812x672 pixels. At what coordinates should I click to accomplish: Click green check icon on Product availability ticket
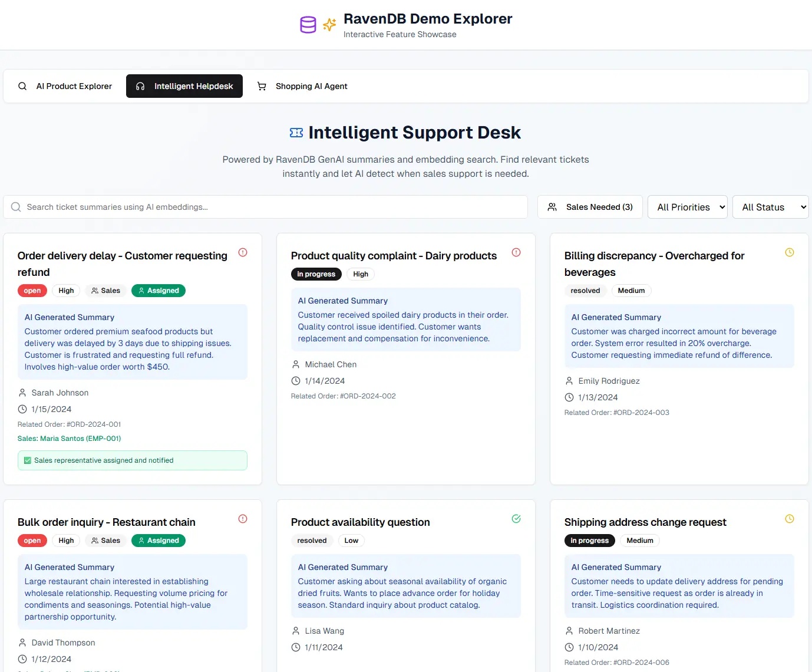click(x=516, y=519)
